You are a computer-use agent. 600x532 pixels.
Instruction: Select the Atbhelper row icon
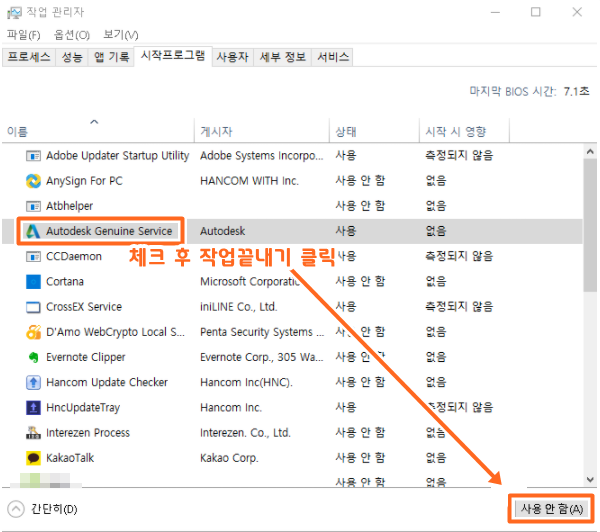(x=33, y=206)
